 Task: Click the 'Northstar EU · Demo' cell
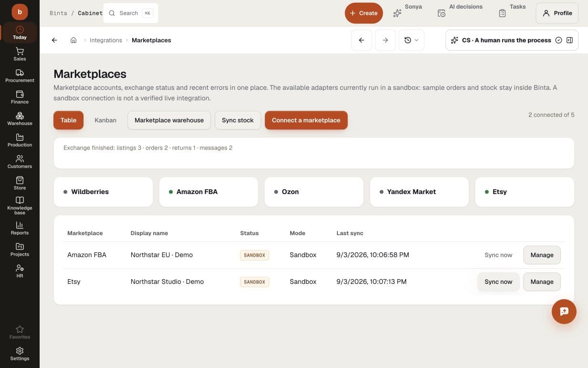click(x=162, y=255)
